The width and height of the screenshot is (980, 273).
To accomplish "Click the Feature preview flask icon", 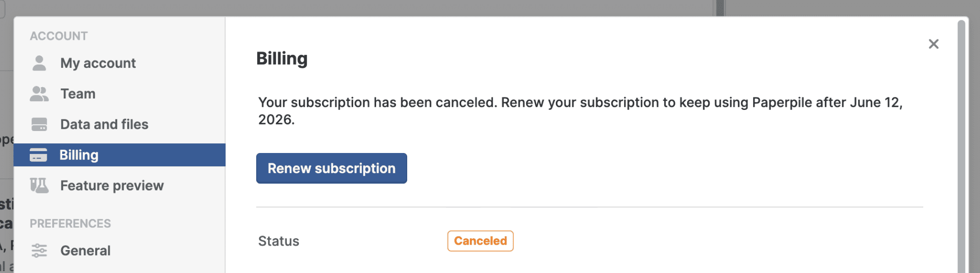I will tap(39, 186).
